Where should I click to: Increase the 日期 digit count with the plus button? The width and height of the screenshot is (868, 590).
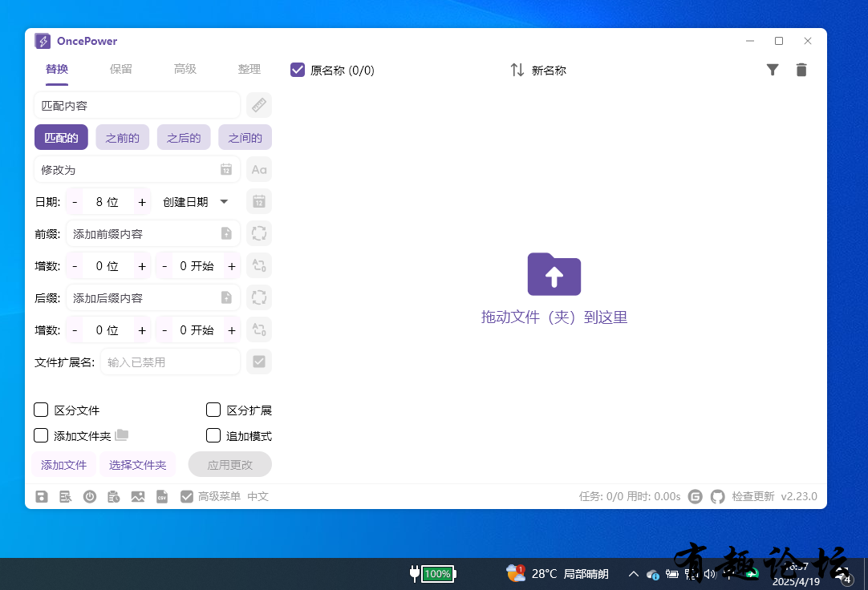pyautogui.click(x=142, y=202)
